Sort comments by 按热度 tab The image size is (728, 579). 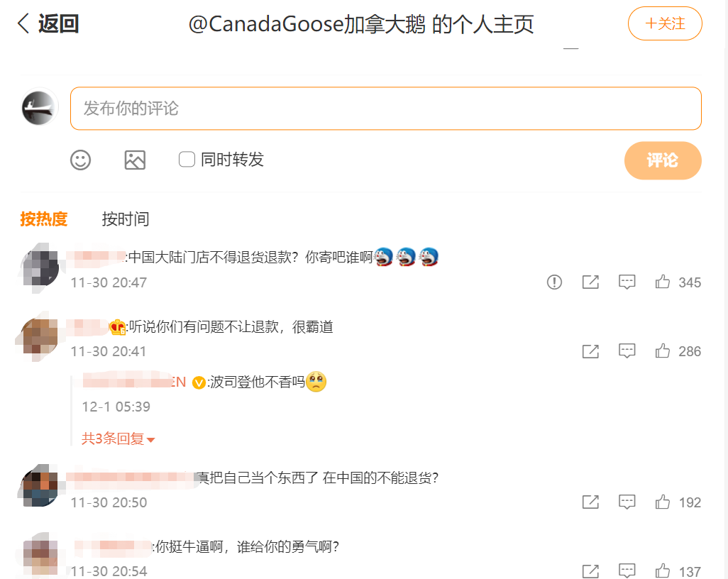(x=44, y=219)
